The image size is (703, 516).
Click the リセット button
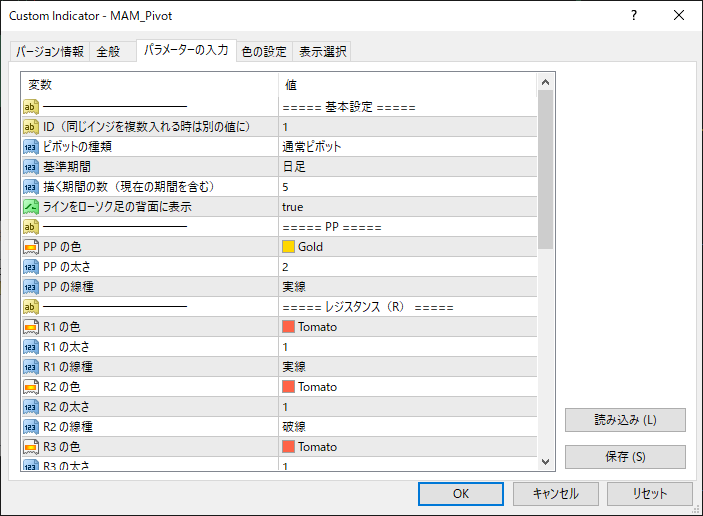pyautogui.click(x=650, y=494)
